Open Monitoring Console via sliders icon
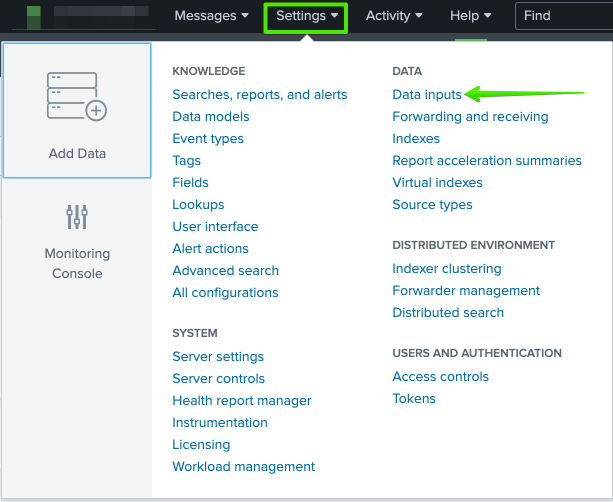 [77, 216]
